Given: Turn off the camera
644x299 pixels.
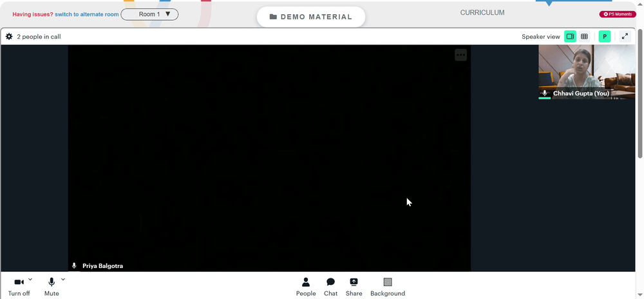Looking at the screenshot, I should (x=19, y=287).
